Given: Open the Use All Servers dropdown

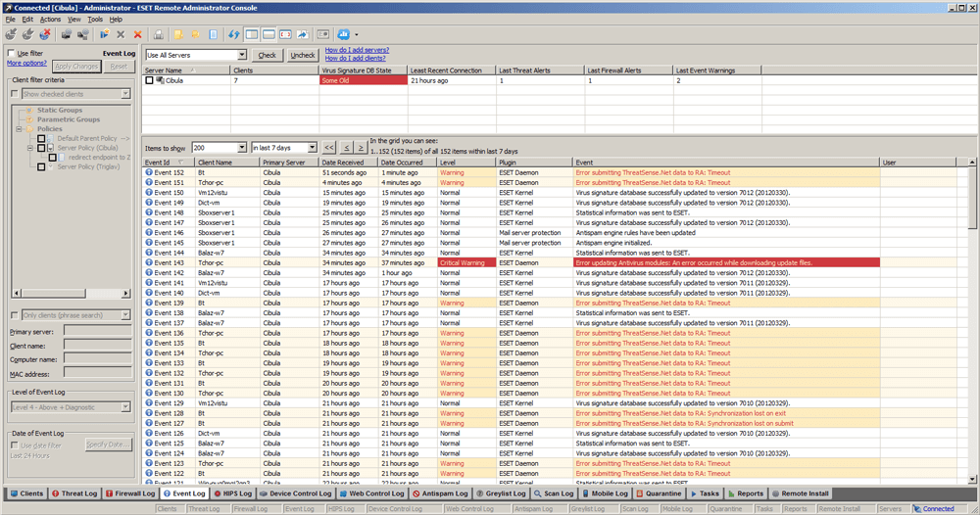Looking at the screenshot, I should (x=242, y=55).
